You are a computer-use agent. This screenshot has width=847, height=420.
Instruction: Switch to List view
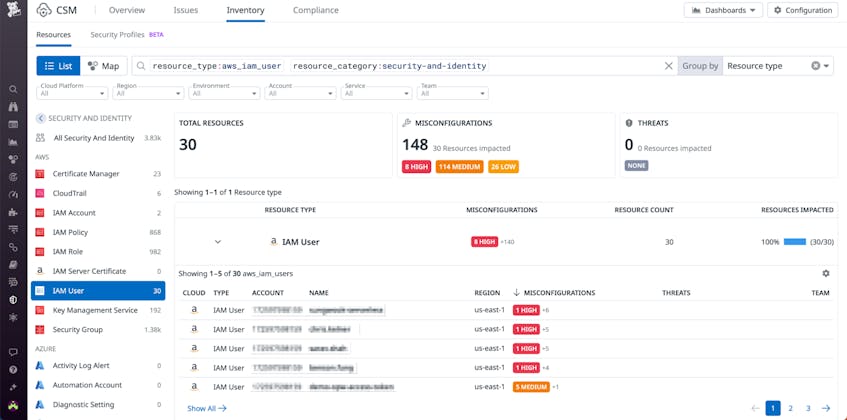(x=58, y=66)
